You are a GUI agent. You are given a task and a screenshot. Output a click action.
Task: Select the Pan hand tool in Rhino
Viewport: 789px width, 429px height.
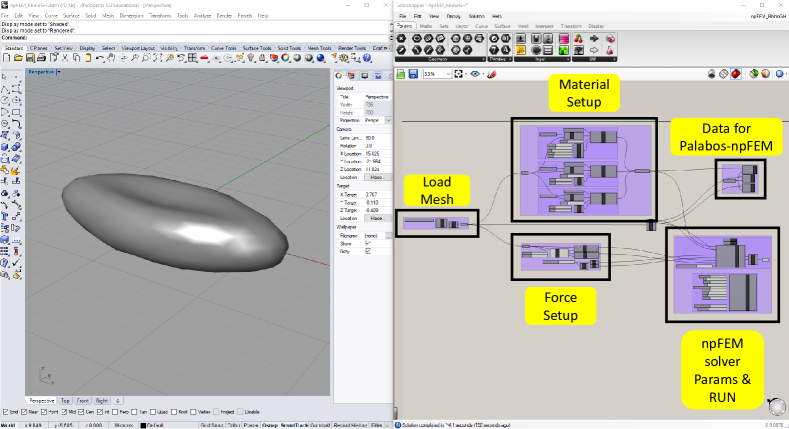pos(111,58)
